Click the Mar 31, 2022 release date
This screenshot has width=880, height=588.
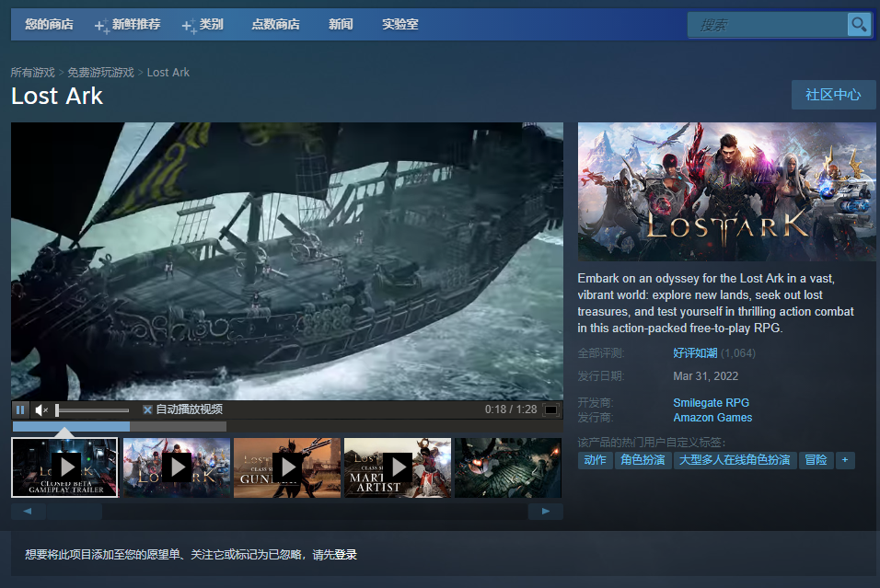click(x=705, y=376)
